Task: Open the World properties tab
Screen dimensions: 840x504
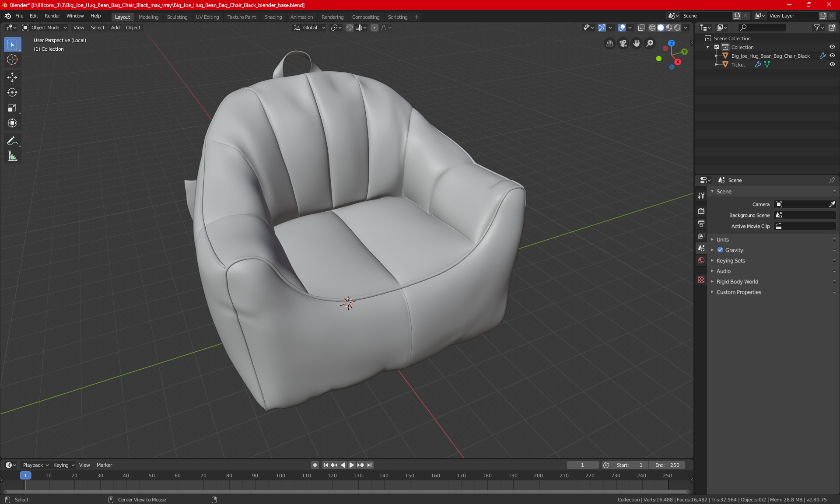Action: (x=701, y=260)
